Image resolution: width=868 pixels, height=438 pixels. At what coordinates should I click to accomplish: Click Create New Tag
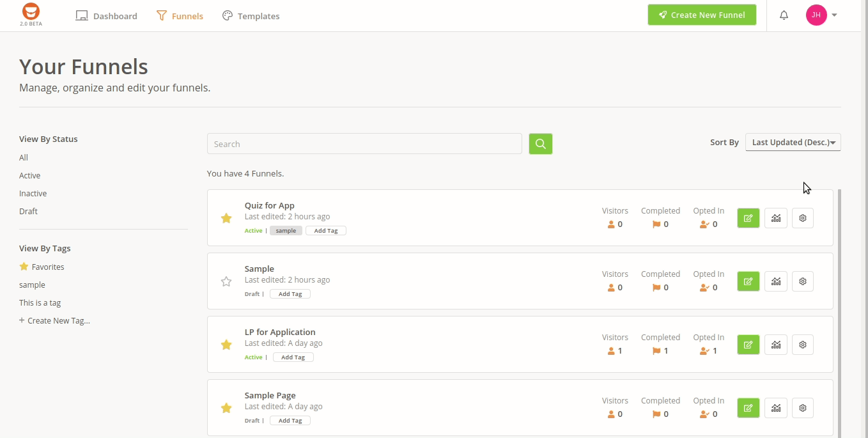(x=54, y=320)
